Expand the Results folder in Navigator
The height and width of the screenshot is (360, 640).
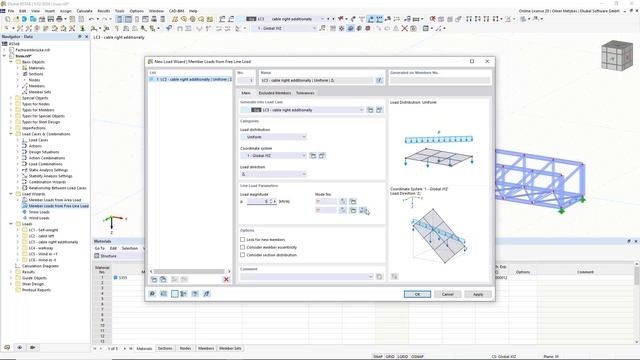[11, 272]
